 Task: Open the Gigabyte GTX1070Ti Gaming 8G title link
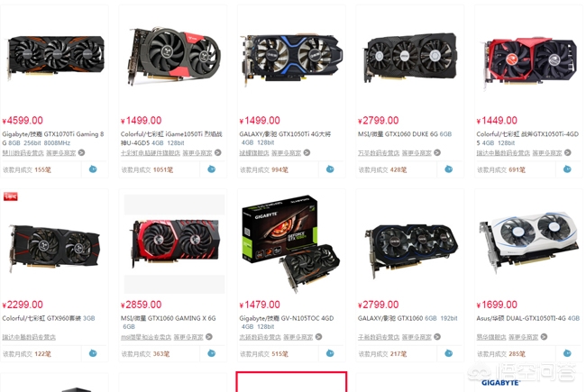click(53, 138)
